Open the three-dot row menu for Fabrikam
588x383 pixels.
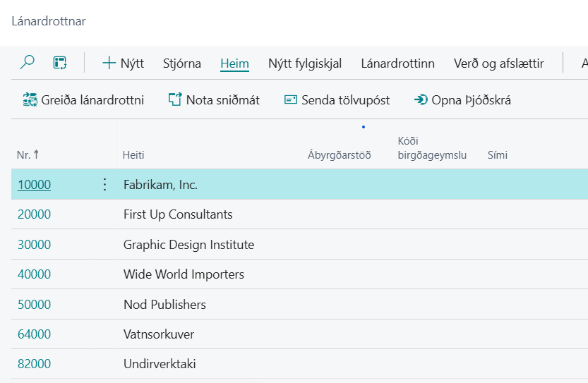105,185
